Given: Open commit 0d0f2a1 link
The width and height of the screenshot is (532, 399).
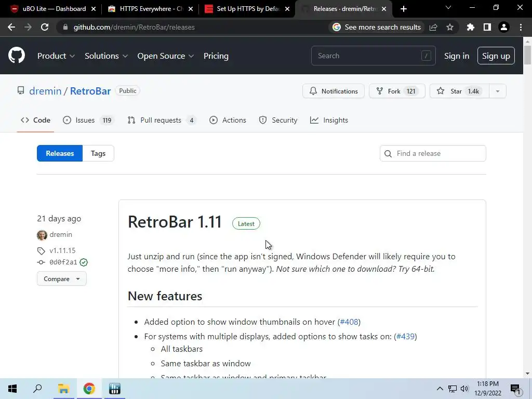Looking at the screenshot, I should pos(63,262).
